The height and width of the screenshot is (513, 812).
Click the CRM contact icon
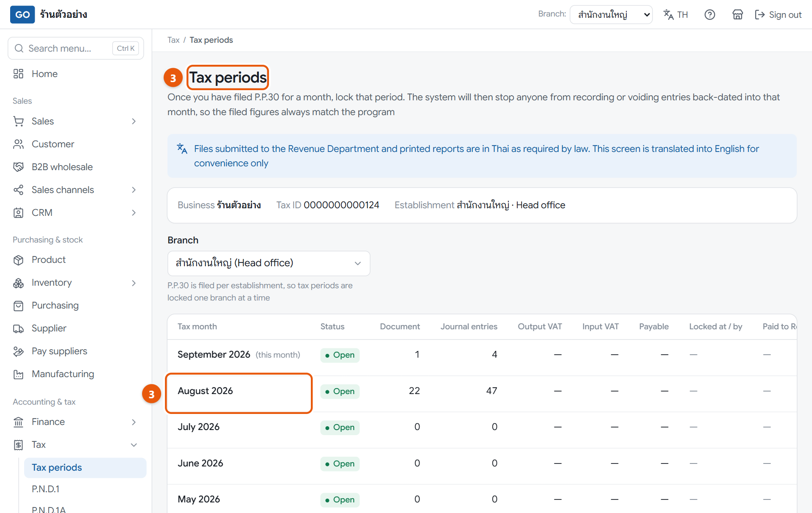pyautogui.click(x=18, y=212)
